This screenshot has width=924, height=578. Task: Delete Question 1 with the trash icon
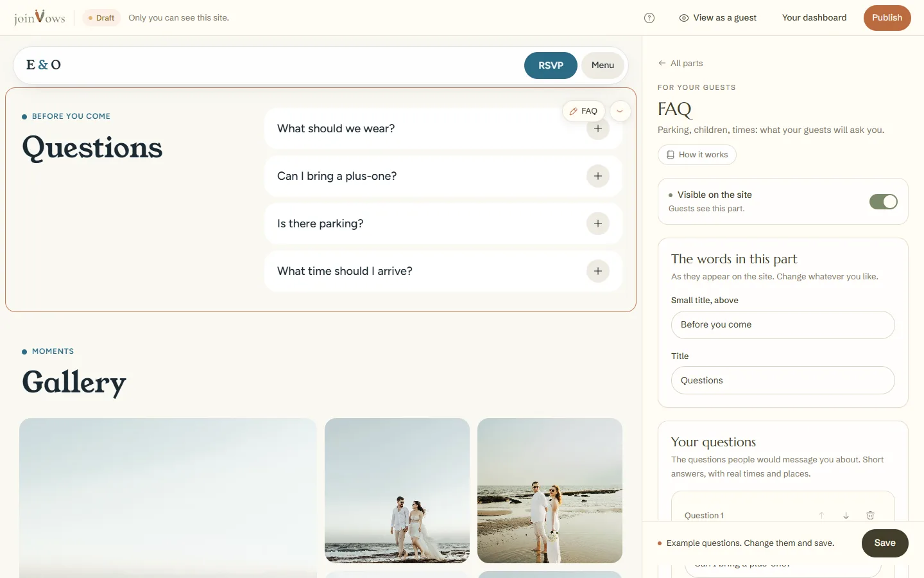(x=871, y=515)
